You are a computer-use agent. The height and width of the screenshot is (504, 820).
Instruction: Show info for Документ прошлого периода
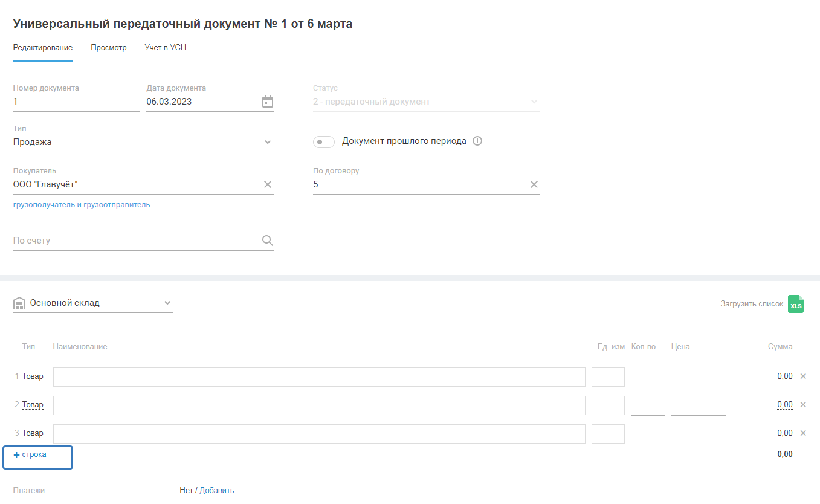click(477, 141)
